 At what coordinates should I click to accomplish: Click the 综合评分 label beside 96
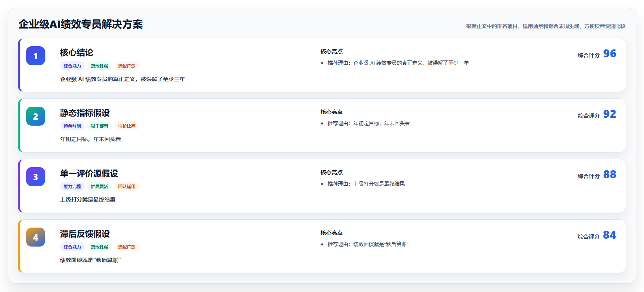pyautogui.click(x=589, y=55)
